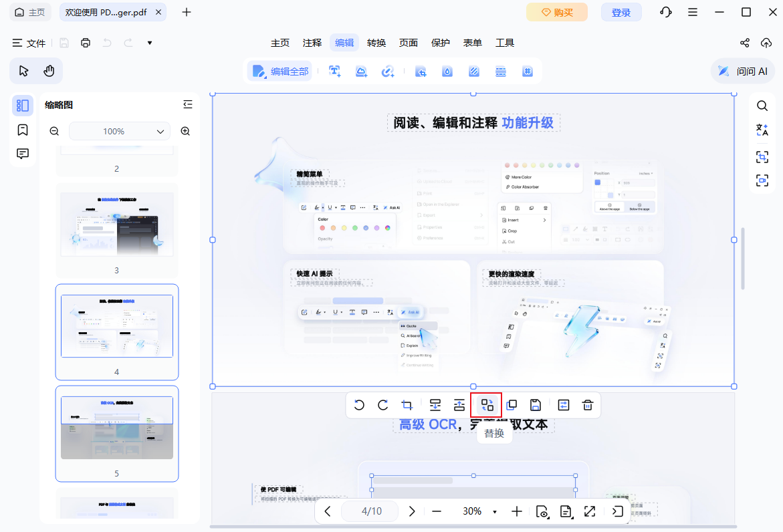Click the vertical scrollbar of document view

pyautogui.click(x=743, y=259)
